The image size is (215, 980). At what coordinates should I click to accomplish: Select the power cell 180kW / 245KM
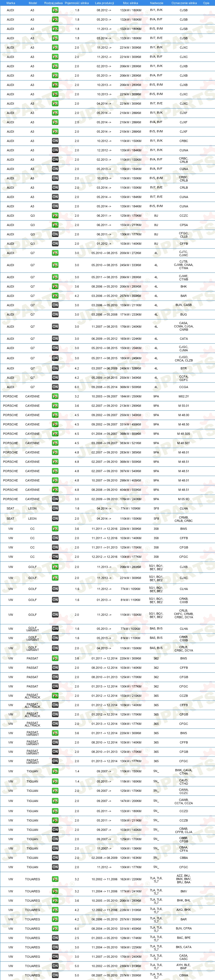coord(131,358)
